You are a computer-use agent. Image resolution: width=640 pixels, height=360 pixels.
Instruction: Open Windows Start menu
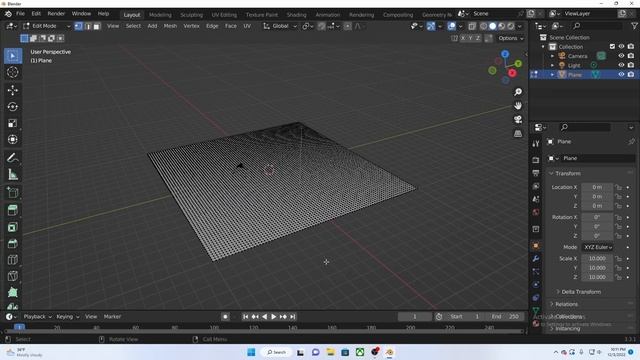coord(251,352)
